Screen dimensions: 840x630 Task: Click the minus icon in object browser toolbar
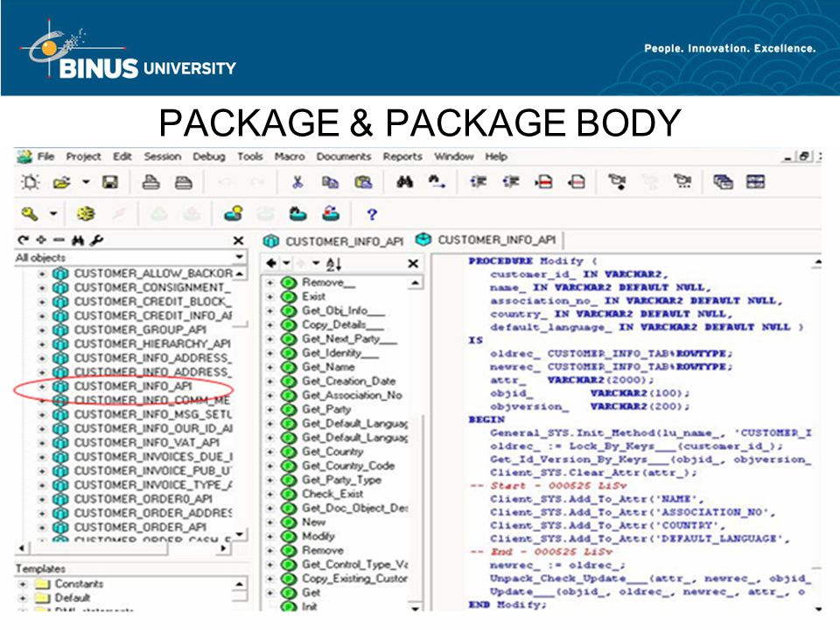59,240
